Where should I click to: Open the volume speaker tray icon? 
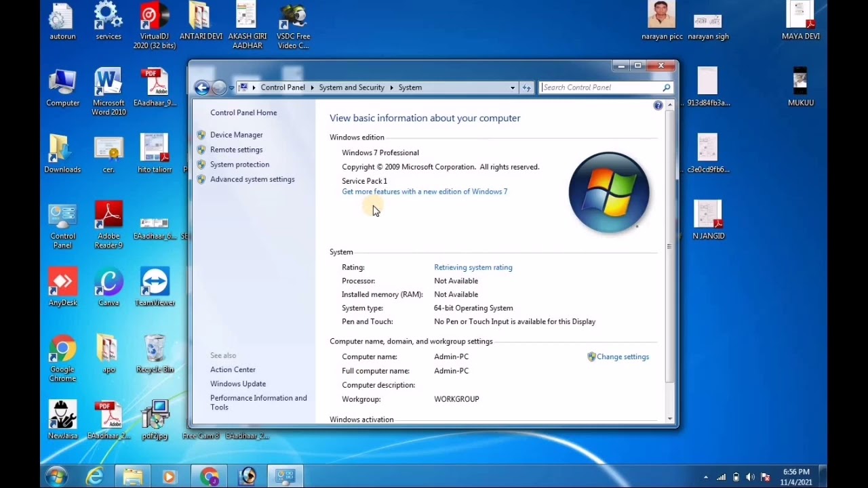[750, 477]
